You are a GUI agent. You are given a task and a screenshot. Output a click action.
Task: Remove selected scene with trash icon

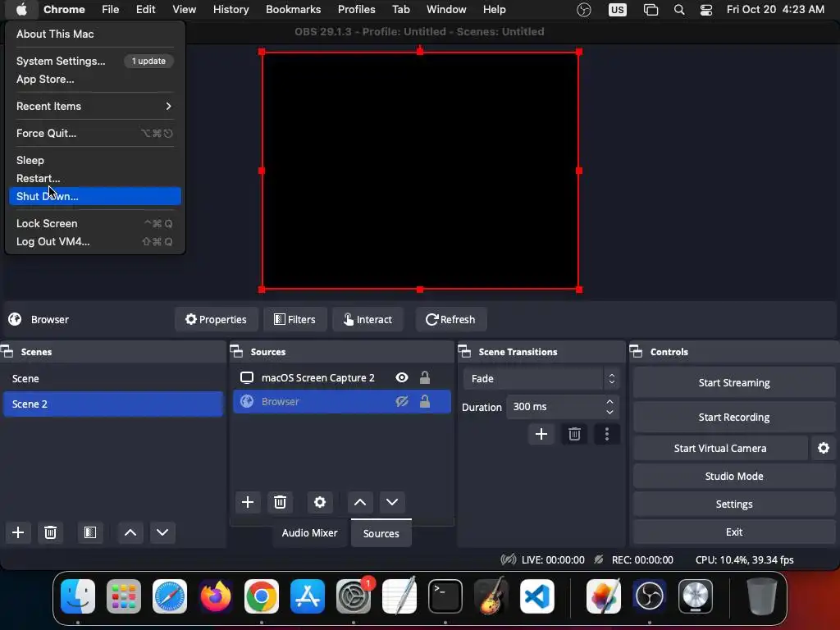pyautogui.click(x=50, y=532)
